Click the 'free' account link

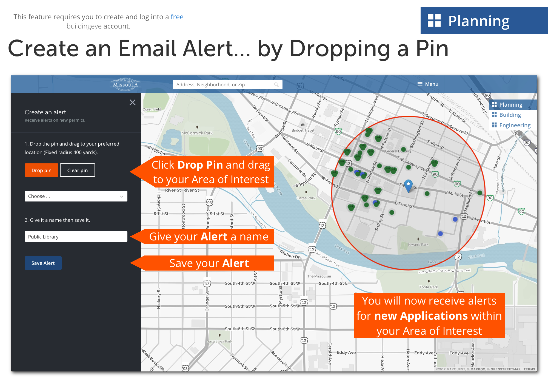pyautogui.click(x=177, y=17)
